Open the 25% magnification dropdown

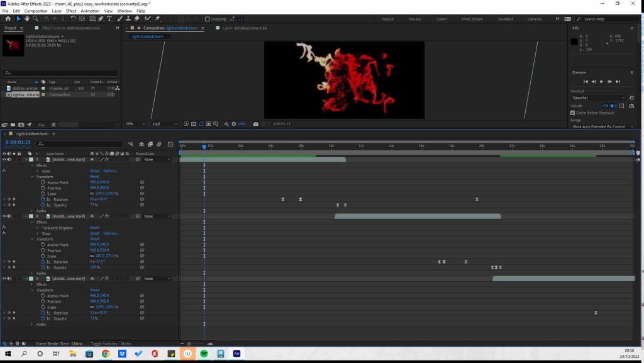(135, 124)
